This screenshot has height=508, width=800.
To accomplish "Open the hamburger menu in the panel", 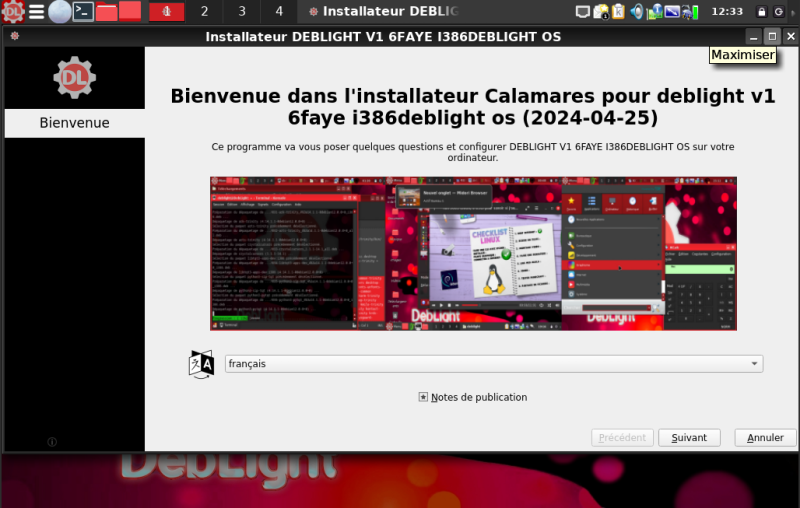I will (36, 11).
